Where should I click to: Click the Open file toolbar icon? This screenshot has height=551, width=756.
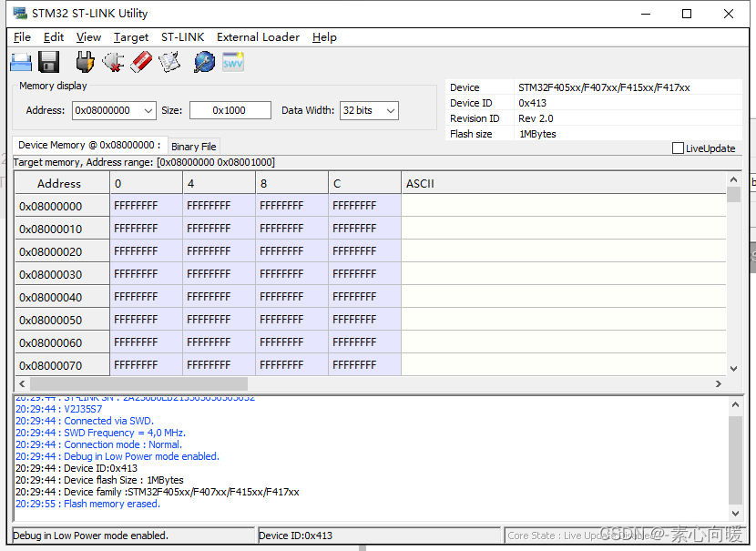(21, 62)
